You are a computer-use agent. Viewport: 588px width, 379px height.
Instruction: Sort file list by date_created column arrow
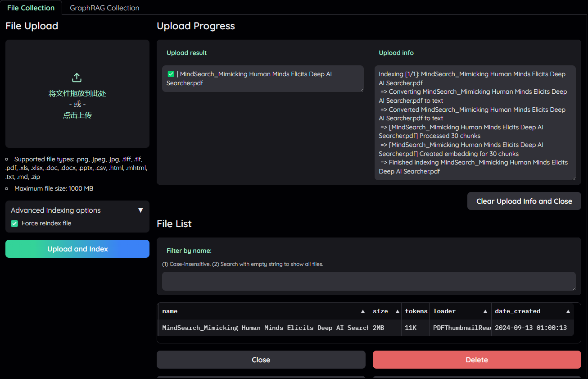tap(568, 311)
